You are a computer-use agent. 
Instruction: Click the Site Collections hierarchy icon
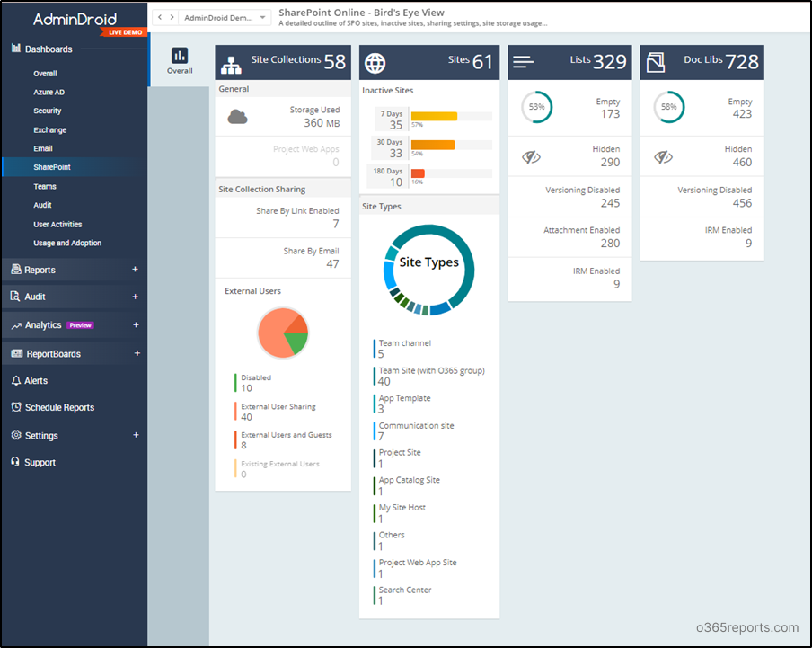(232, 64)
